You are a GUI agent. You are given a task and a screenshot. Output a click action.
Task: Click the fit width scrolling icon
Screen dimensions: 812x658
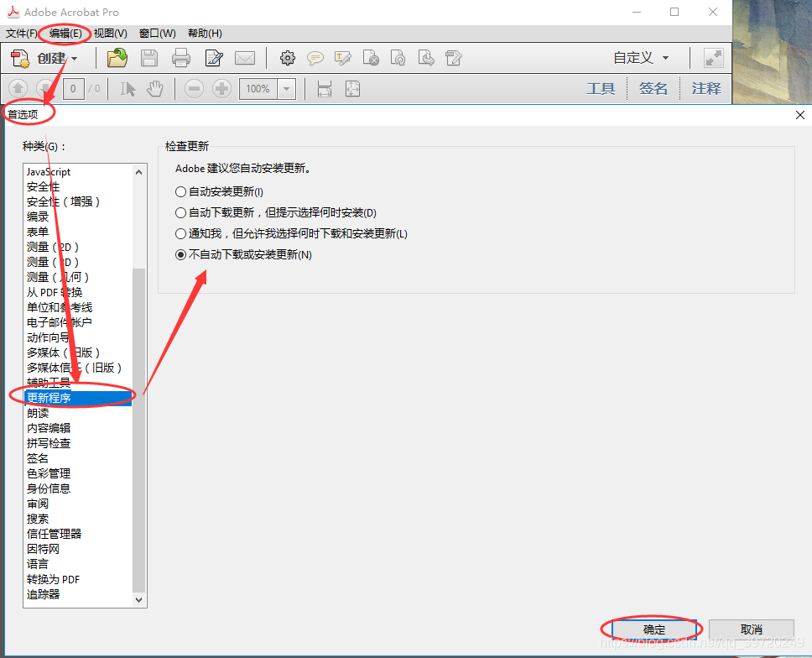pos(324,89)
